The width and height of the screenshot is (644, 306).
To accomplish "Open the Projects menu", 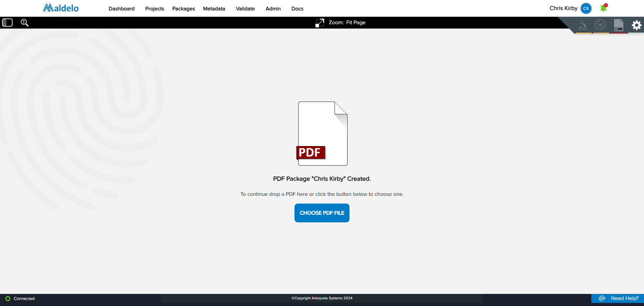I will coord(155,9).
